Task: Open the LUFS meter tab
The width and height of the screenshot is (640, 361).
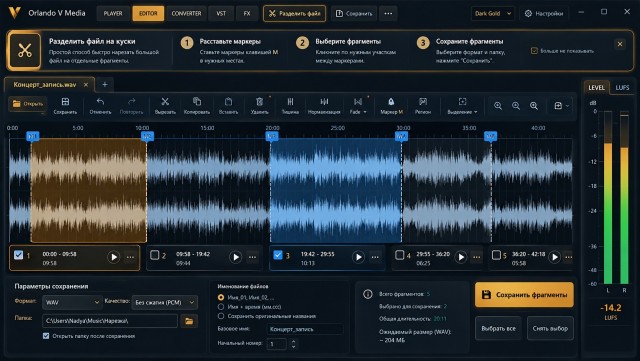Action: coord(622,87)
